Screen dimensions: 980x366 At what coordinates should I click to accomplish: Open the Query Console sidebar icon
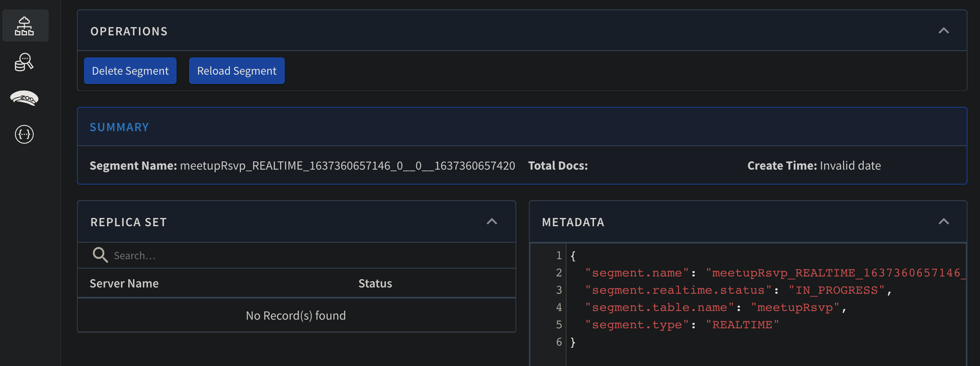click(x=24, y=62)
